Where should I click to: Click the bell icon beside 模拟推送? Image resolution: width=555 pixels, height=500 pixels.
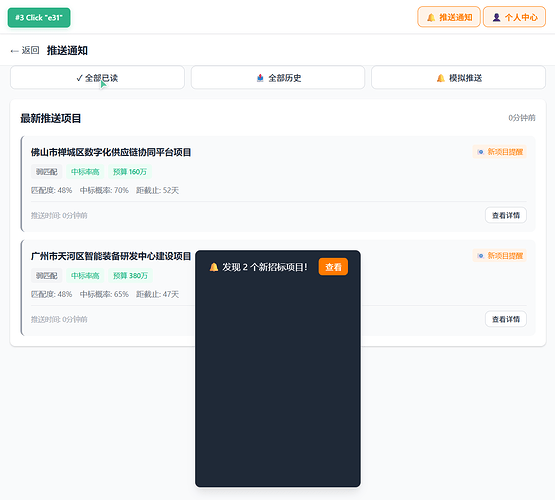pos(441,78)
